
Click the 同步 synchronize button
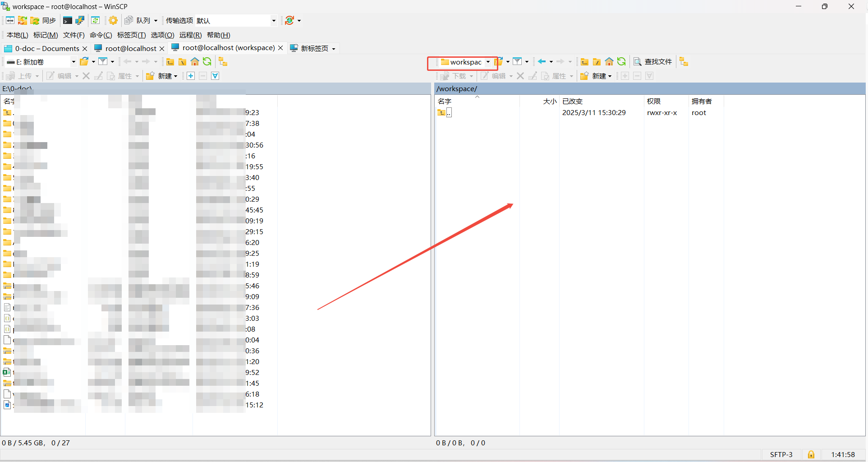click(x=44, y=20)
